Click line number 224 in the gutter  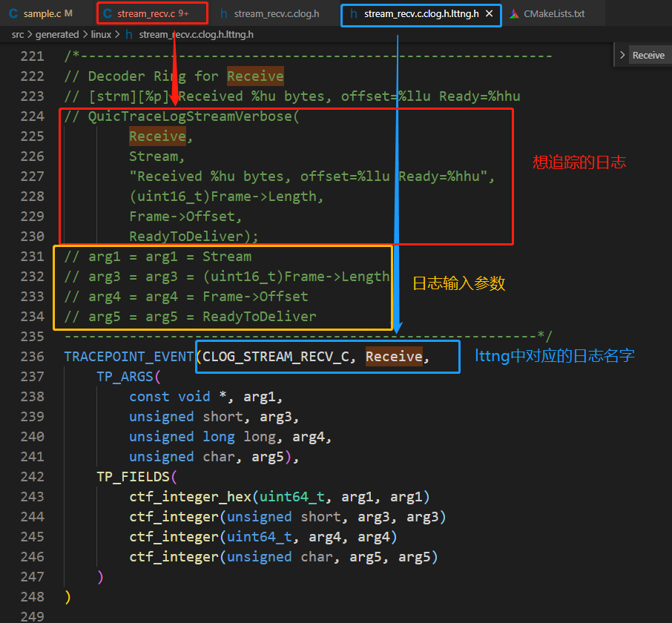point(32,116)
